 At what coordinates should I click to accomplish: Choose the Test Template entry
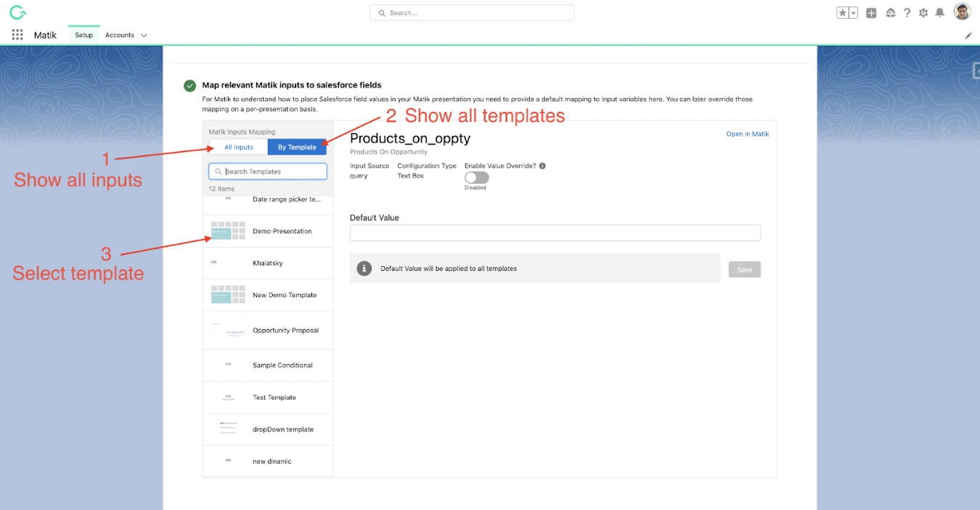pyautogui.click(x=268, y=397)
